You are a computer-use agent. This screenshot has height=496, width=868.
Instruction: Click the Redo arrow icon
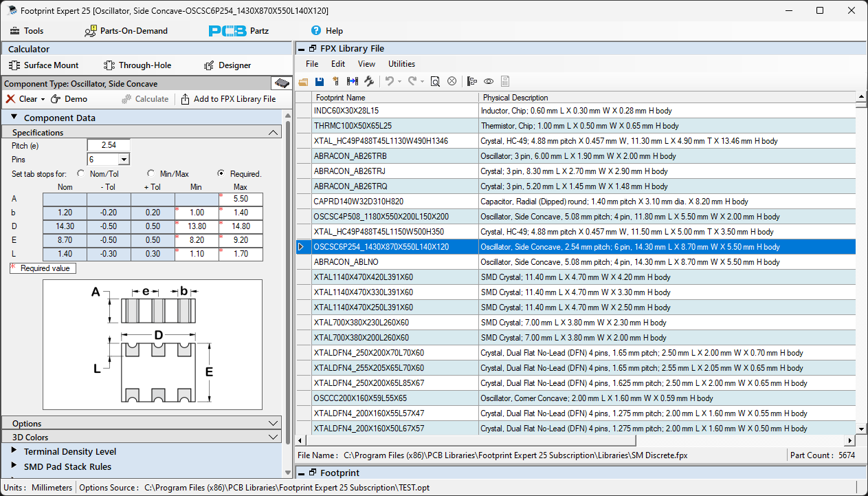(x=412, y=81)
